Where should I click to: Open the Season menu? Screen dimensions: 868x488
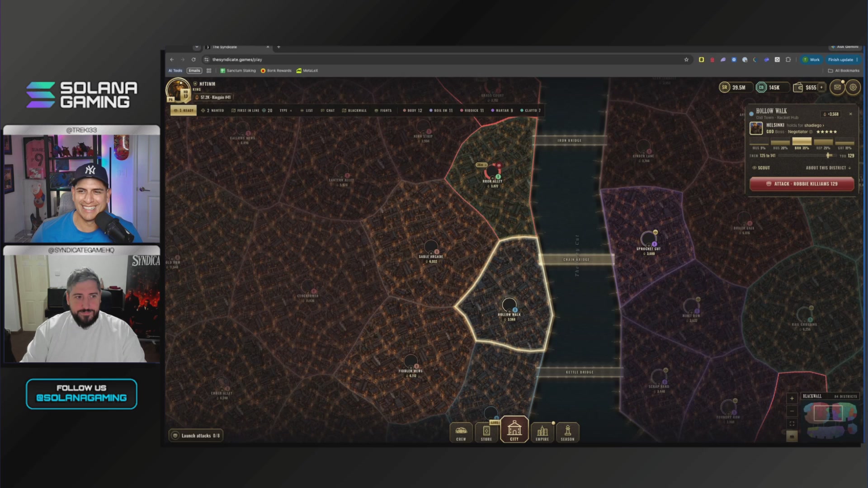(567, 432)
